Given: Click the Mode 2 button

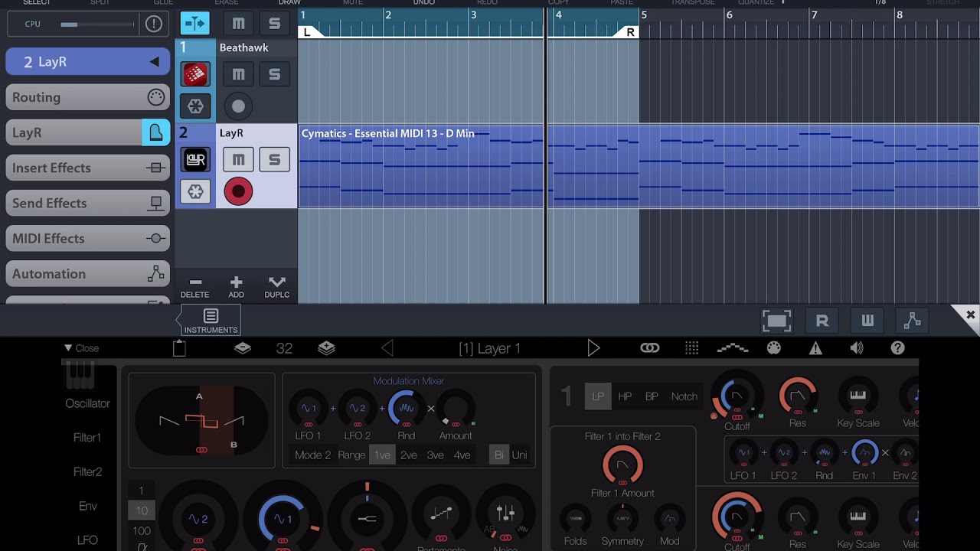Looking at the screenshot, I should tap(312, 455).
